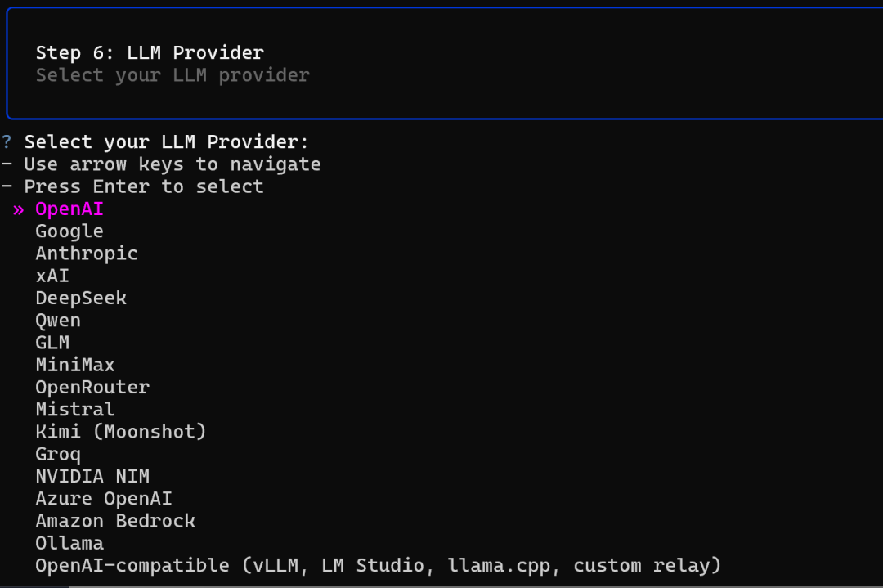
Task: Select Azure OpenAI in the list
Action: click(104, 499)
